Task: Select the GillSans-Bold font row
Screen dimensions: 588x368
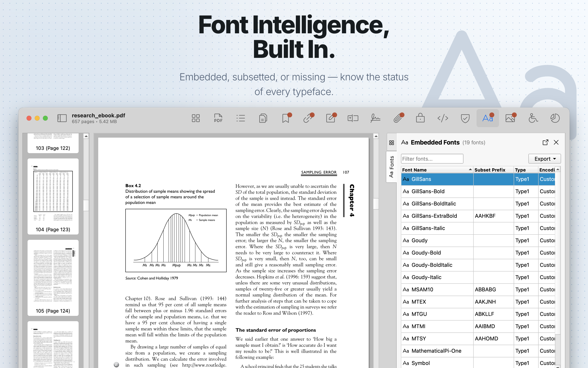Action: (478, 191)
